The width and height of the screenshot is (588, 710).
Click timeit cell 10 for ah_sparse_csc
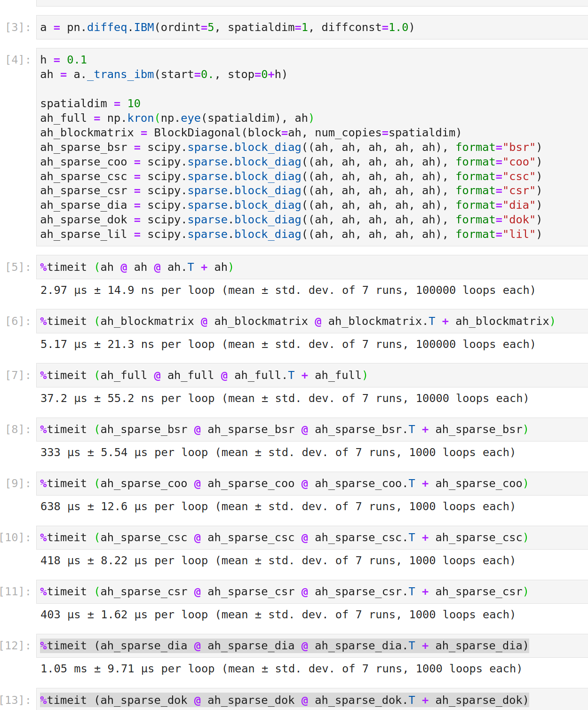click(x=312, y=537)
